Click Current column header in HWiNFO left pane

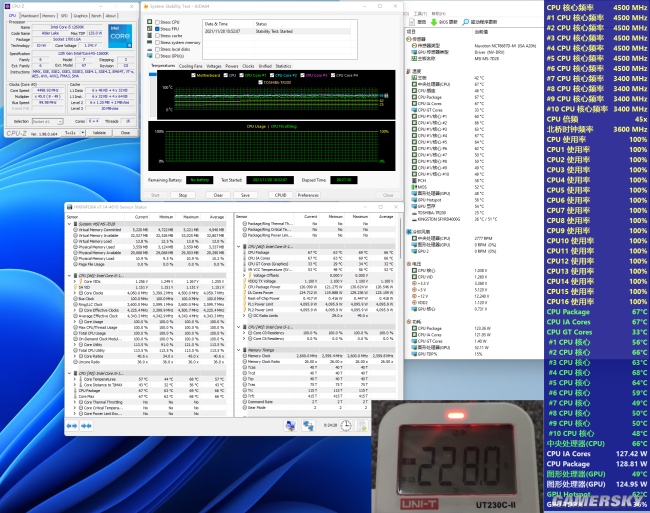tap(141, 217)
